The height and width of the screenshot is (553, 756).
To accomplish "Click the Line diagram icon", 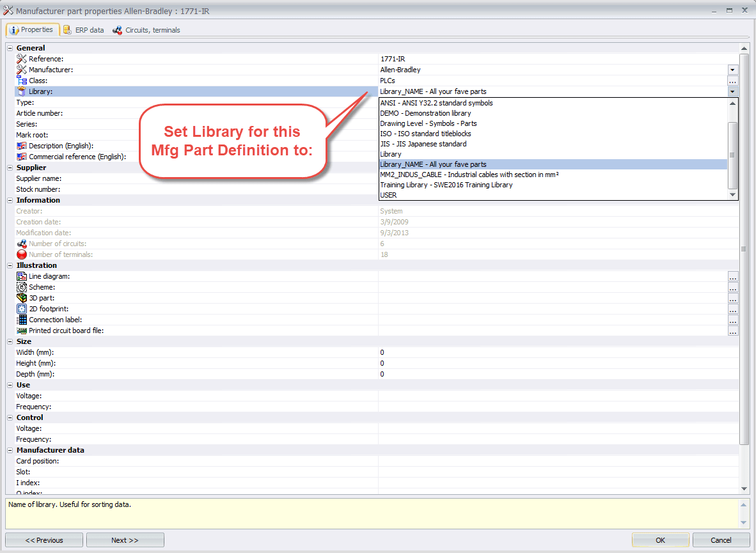I will 22,276.
